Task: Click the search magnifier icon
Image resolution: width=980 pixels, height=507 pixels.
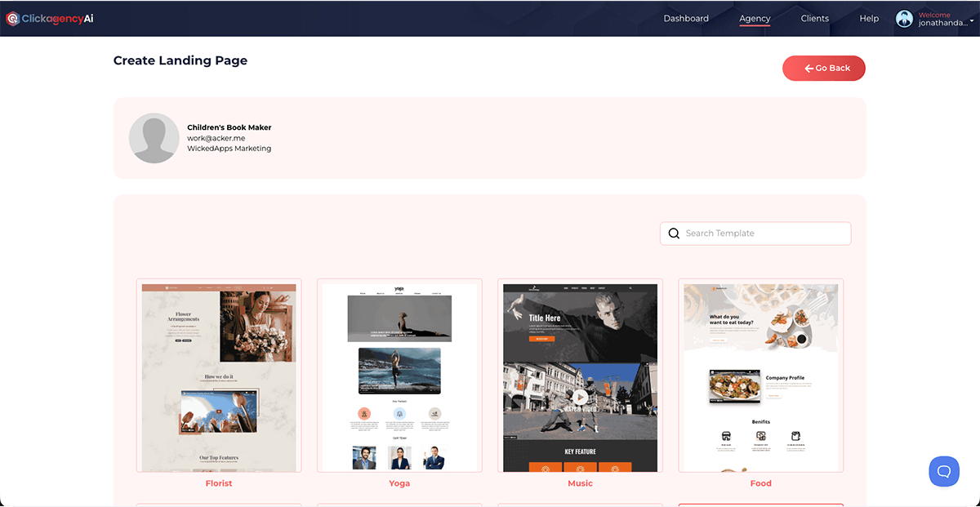Action: (674, 233)
